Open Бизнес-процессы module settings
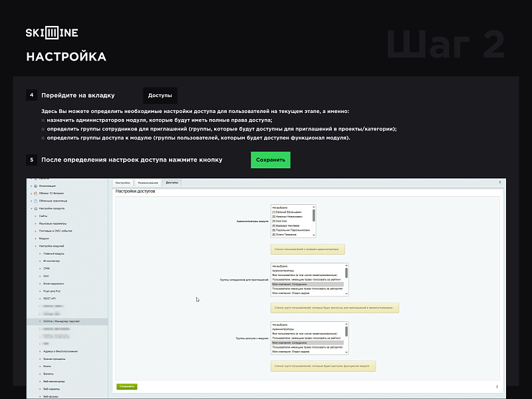This screenshot has width=532, height=399. pyautogui.click(x=55, y=359)
